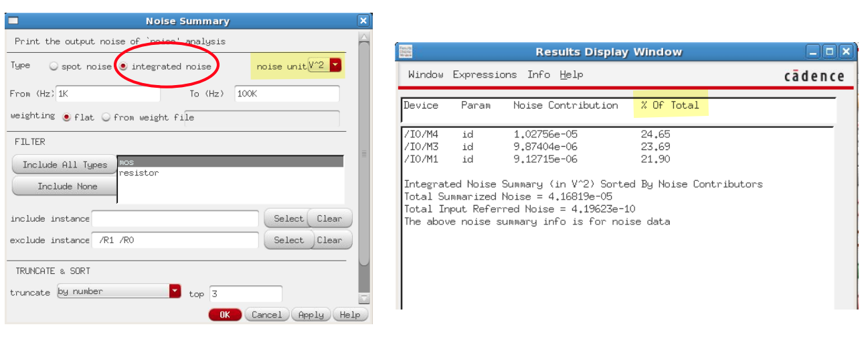The width and height of the screenshot is (868, 343).
Task: Select mos in filter list
Action: [x=231, y=162]
